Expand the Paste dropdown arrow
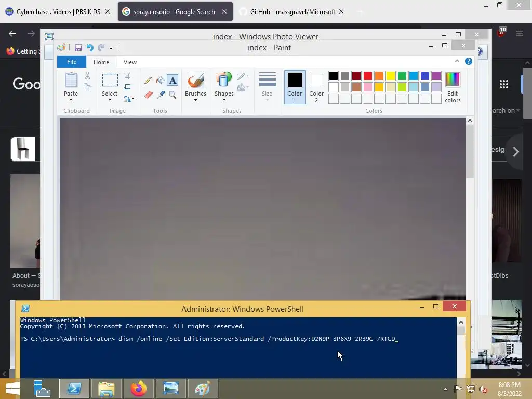Viewport: 532px width, 399px height. [71, 100]
